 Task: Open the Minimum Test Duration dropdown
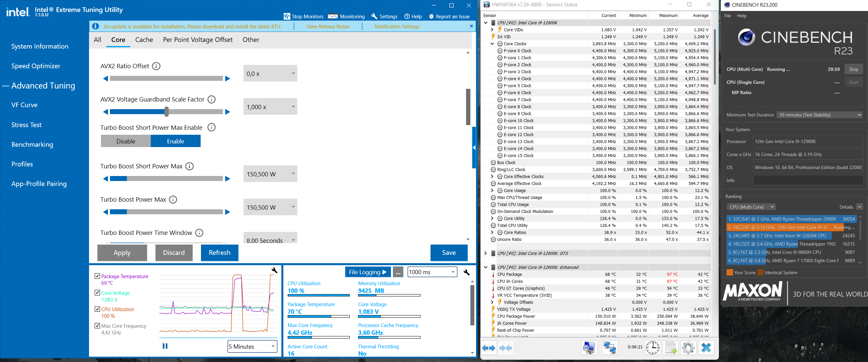tap(819, 115)
